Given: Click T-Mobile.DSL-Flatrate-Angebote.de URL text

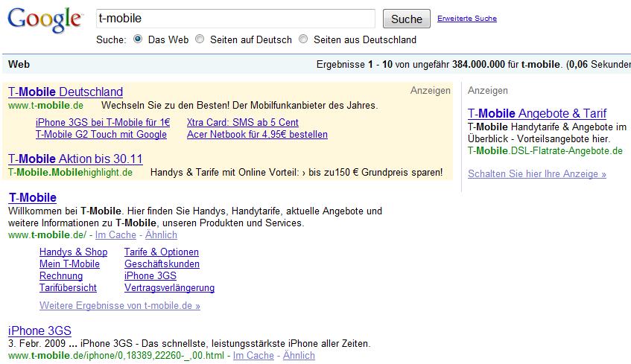Looking at the screenshot, I should [545, 151].
